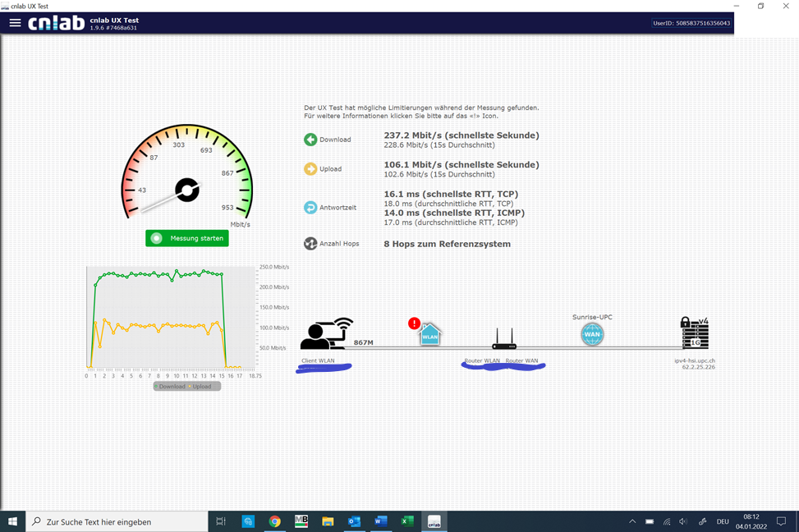Toggle the Download series in chart legend
The width and height of the screenshot is (799, 532).
click(x=171, y=387)
